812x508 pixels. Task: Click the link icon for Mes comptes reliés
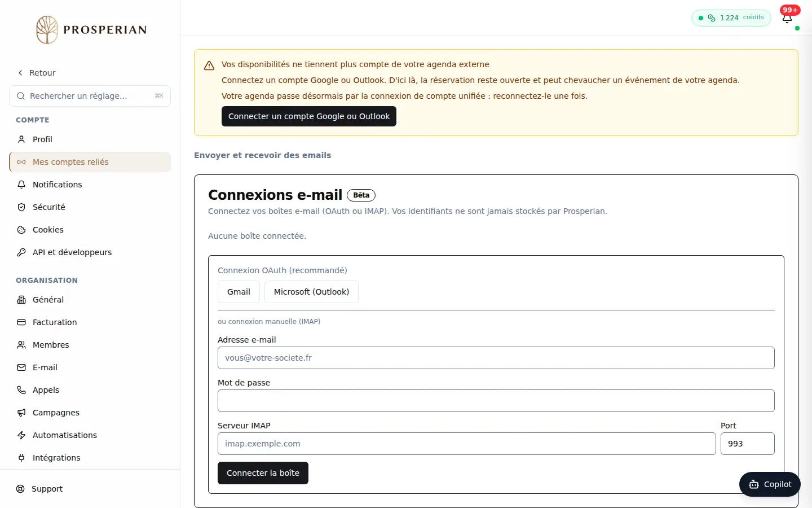coord(21,162)
